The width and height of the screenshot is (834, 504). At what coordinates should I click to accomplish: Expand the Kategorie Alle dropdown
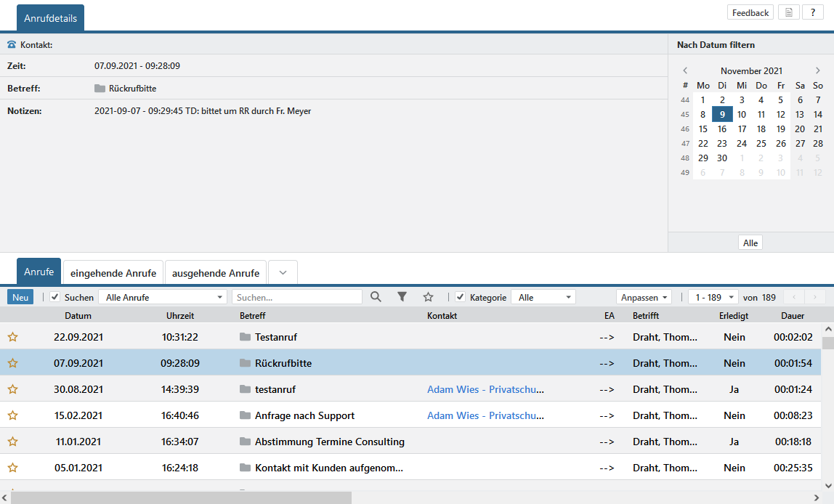[x=543, y=297]
